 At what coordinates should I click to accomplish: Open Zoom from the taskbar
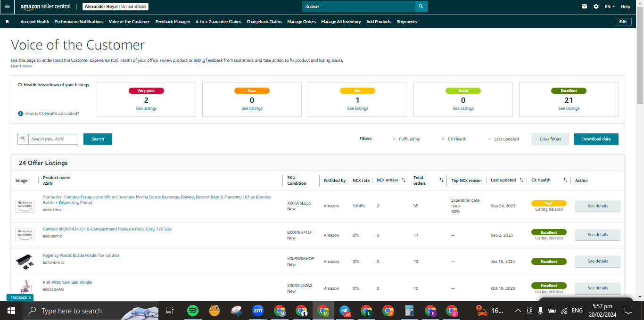coord(257,311)
